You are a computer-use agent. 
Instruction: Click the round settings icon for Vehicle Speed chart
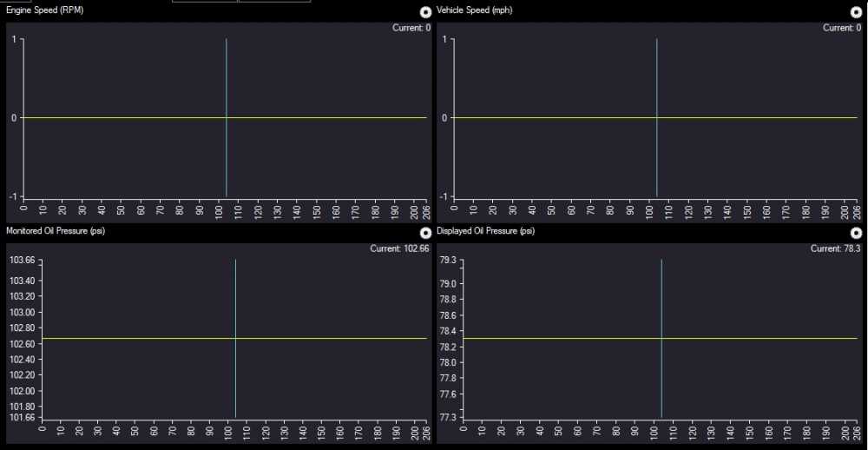(856, 12)
